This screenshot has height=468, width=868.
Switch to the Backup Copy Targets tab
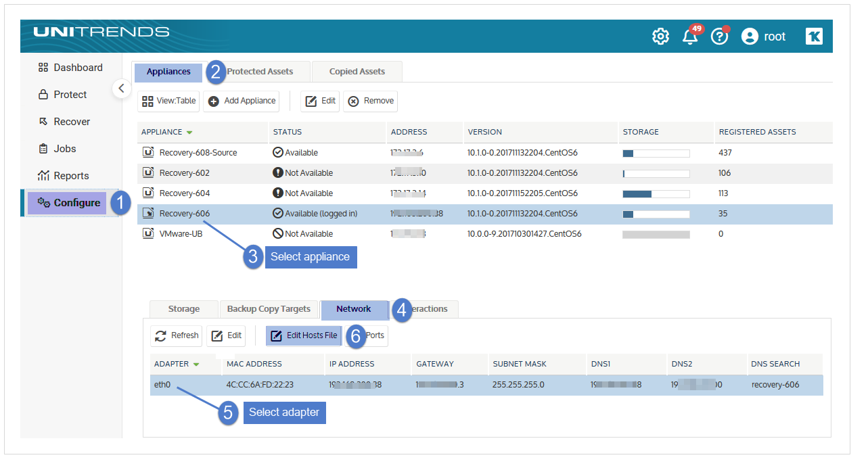point(269,309)
